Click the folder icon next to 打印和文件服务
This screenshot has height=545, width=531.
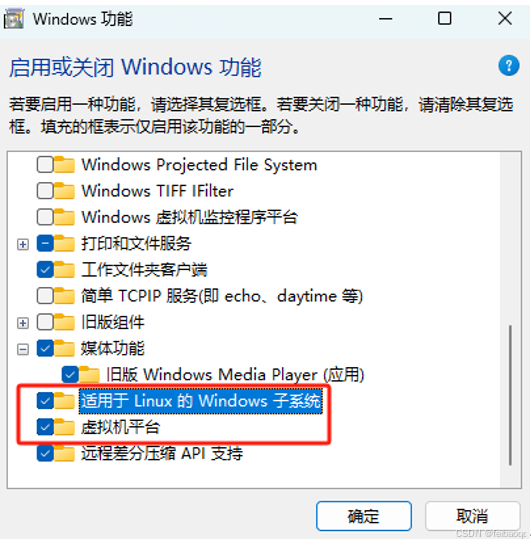tap(64, 243)
